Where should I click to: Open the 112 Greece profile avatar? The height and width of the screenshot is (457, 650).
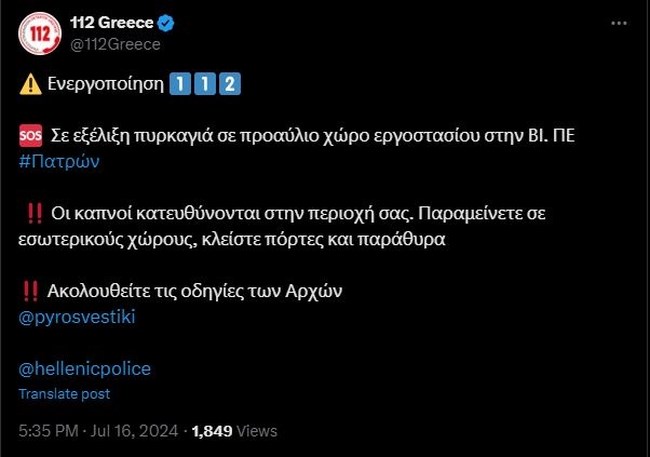coord(40,33)
